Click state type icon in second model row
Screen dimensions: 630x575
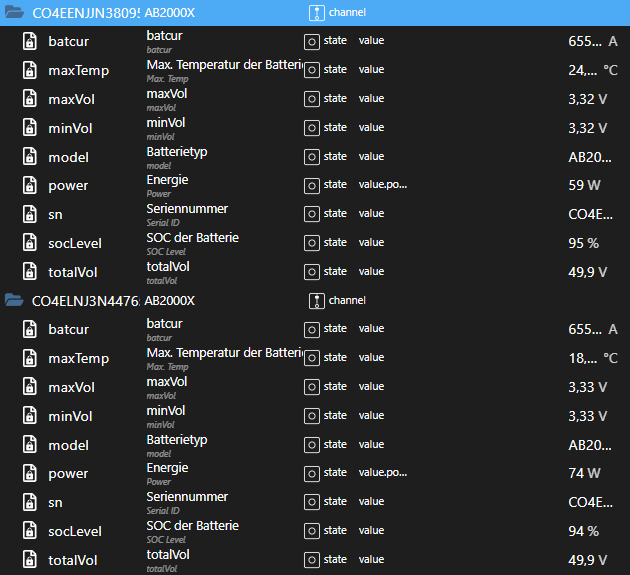(x=312, y=445)
